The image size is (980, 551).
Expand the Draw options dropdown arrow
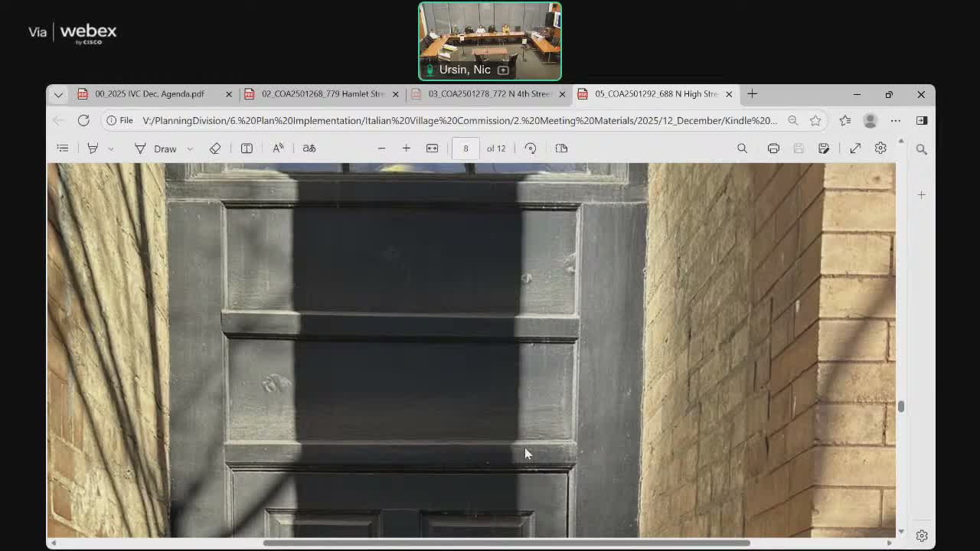tap(190, 148)
